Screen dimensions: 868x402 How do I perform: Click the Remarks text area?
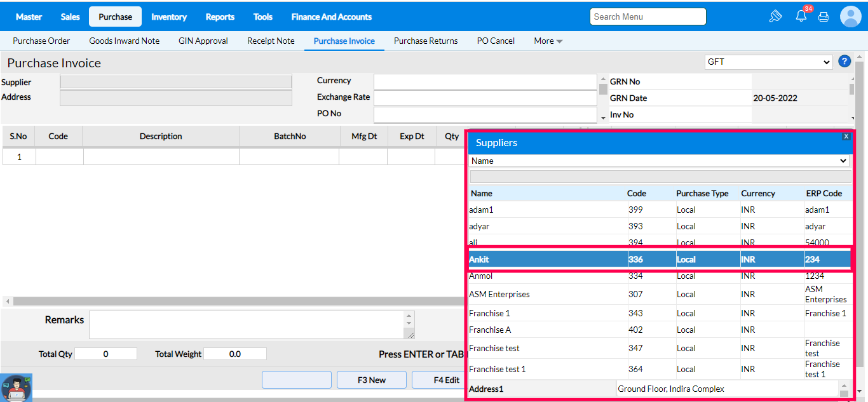pyautogui.click(x=248, y=325)
